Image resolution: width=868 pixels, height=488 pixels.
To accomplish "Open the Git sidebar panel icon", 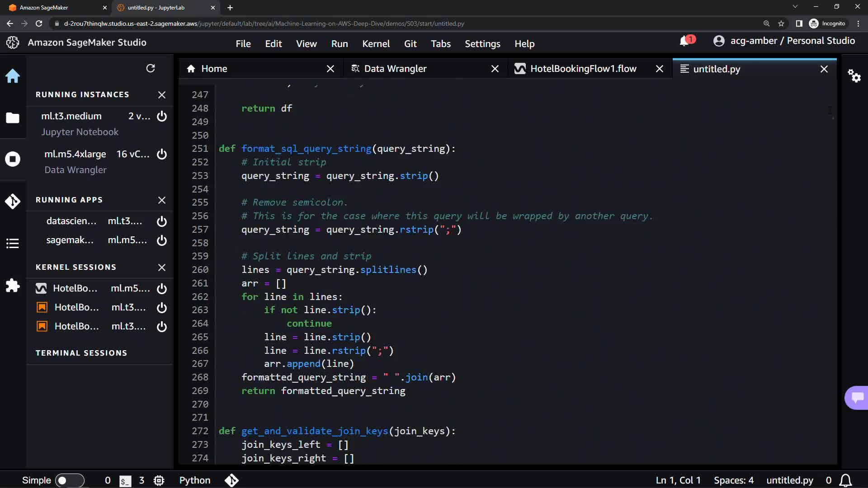I will pos(13,201).
